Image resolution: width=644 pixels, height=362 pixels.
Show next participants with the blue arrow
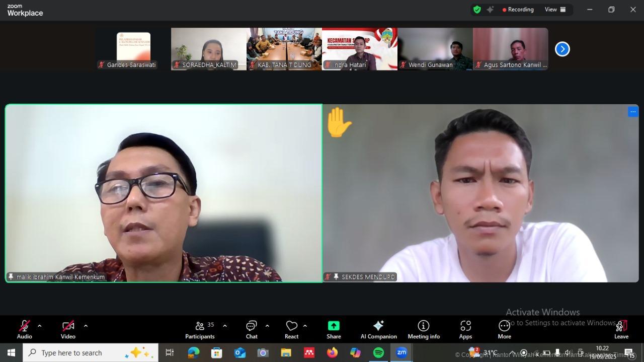[562, 49]
